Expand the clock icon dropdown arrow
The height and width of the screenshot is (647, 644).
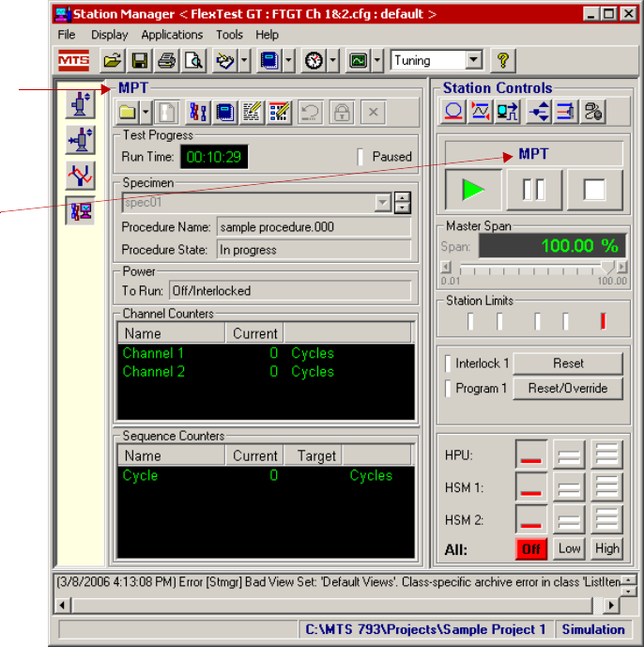tap(333, 61)
